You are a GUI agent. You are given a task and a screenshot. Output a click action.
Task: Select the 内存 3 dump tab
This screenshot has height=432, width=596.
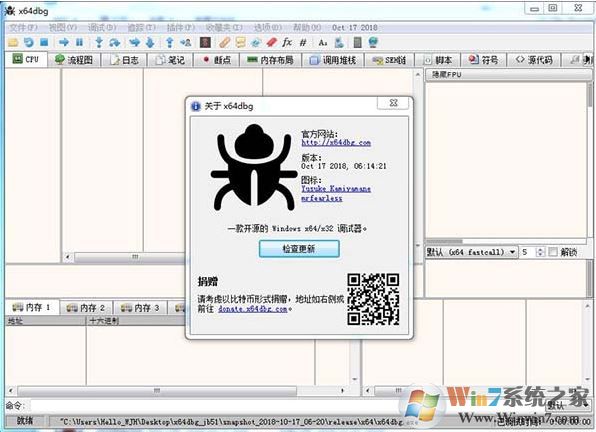[140, 307]
